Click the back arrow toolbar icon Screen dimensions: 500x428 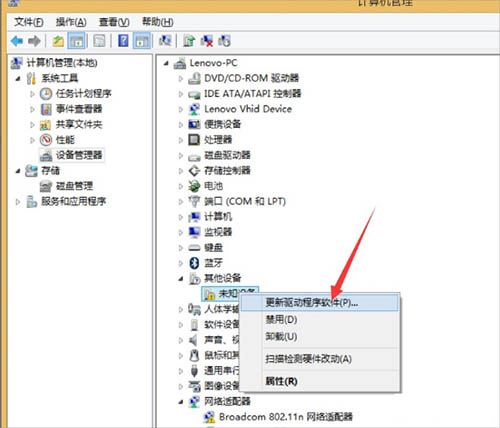point(17,41)
